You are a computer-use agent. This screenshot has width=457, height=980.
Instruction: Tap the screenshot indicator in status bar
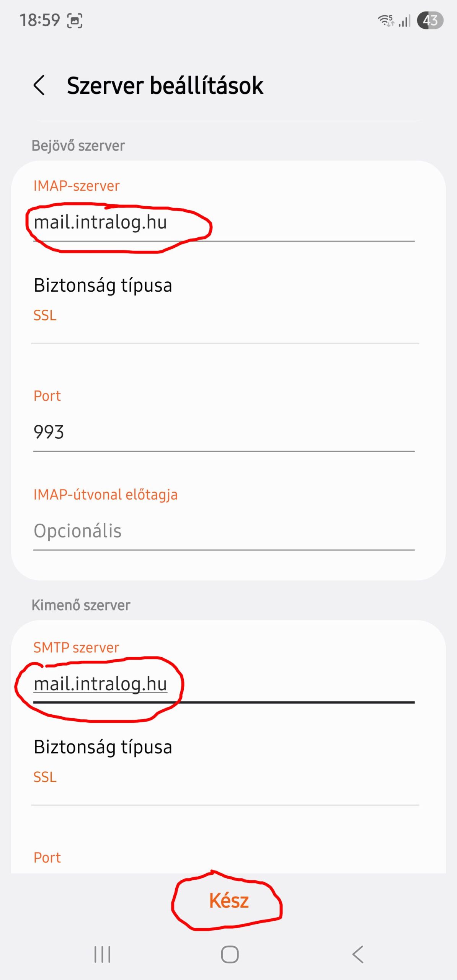[x=75, y=21]
